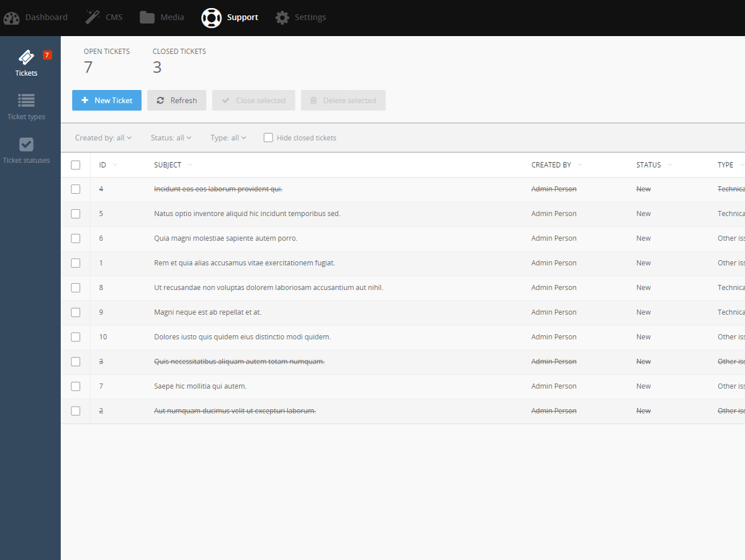
Task: Click the CLOSED TICKETS count 3
Action: pos(157,67)
